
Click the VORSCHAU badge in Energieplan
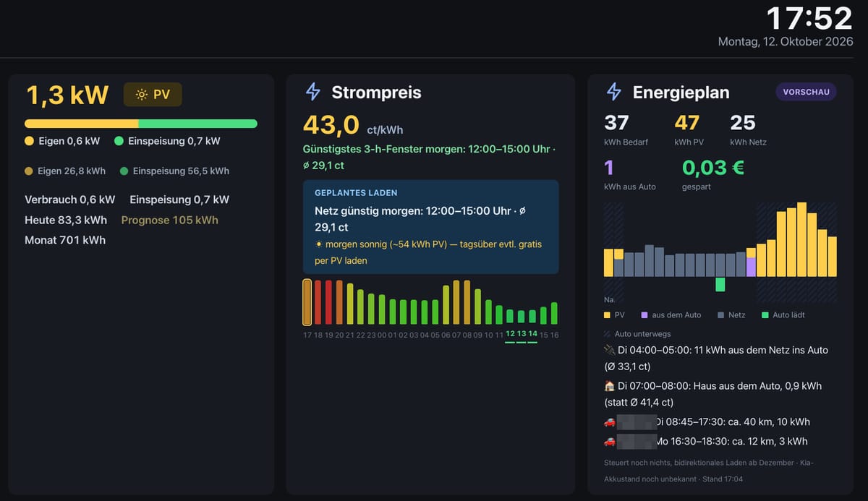[805, 92]
